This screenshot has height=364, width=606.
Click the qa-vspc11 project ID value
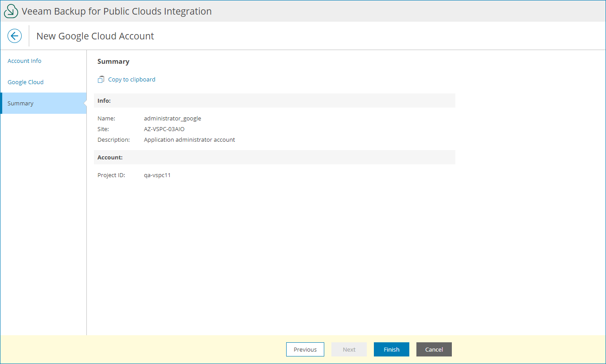click(157, 175)
